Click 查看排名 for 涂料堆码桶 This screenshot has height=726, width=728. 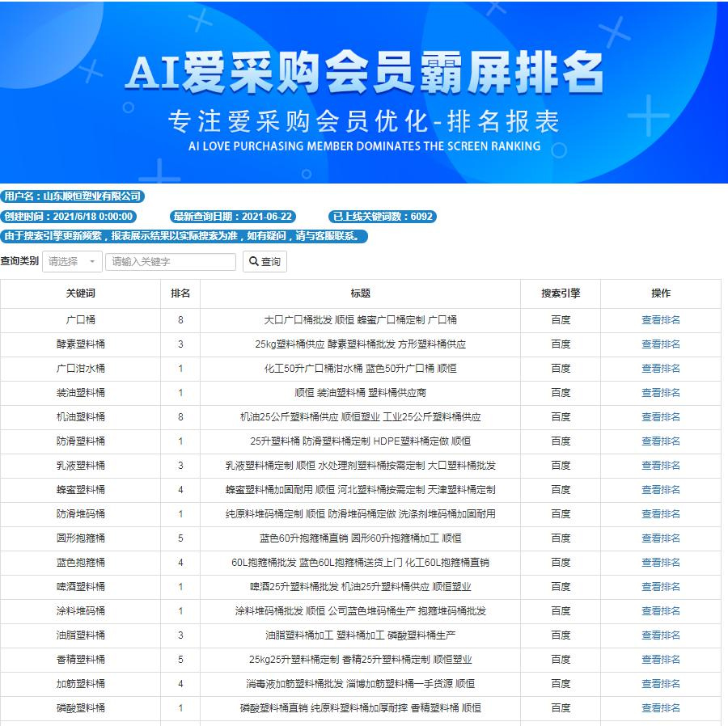[x=660, y=611]
